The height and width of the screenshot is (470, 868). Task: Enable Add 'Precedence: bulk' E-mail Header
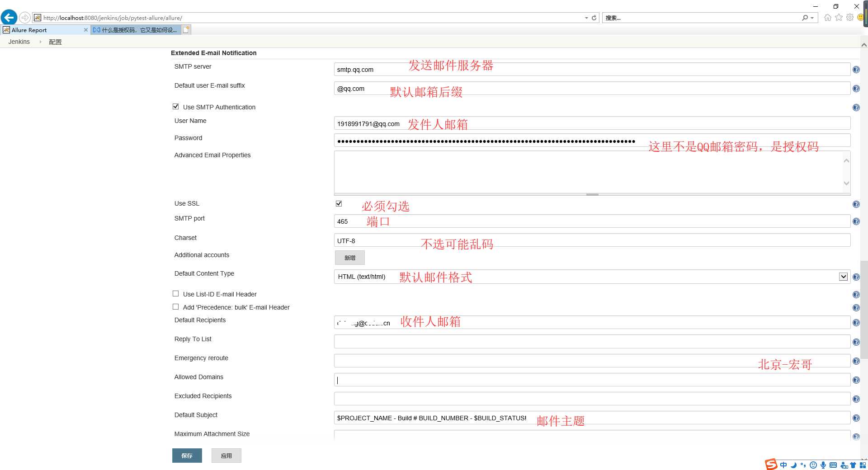coord(176,307)
